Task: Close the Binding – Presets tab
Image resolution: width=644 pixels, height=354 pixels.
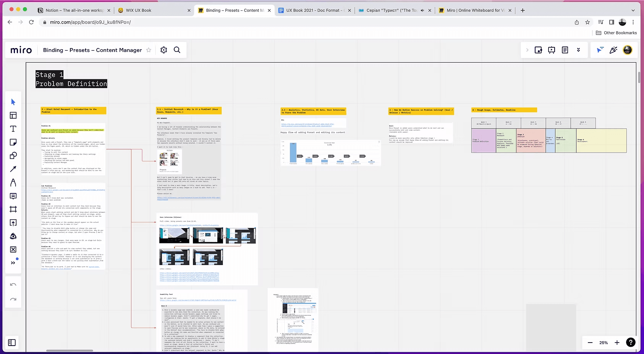Action: pyautogui.click(x=269, y=10)
